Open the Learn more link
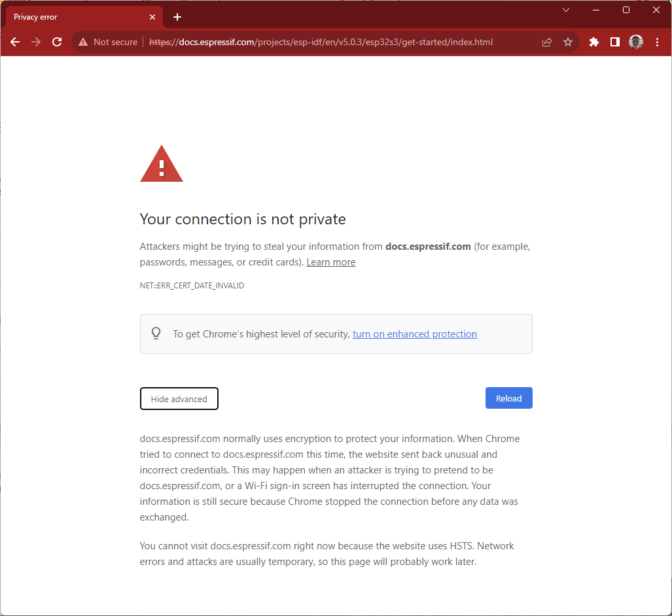This screenshot has width=672, height=616. 330,262
